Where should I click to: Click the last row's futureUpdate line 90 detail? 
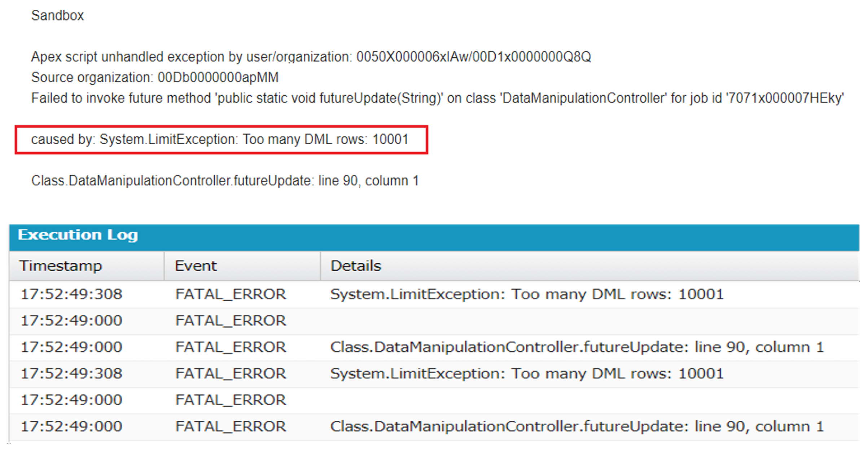click(577, 426)
